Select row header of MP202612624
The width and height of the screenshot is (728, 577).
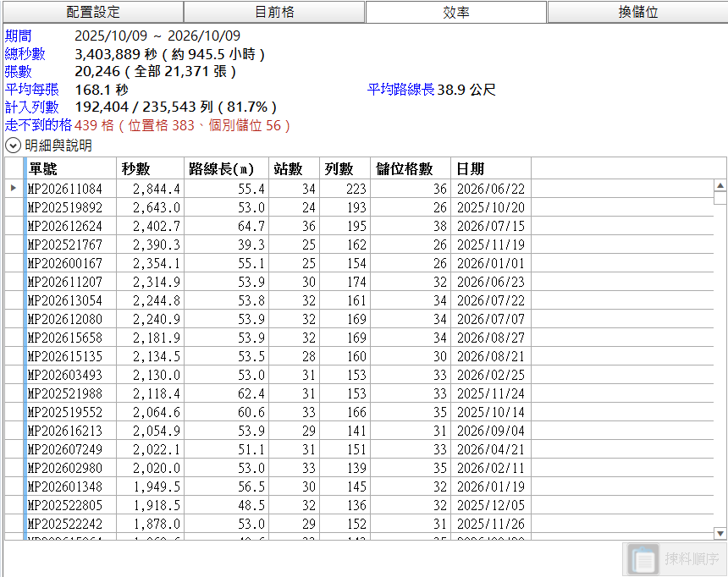click(x=14, y=226)
